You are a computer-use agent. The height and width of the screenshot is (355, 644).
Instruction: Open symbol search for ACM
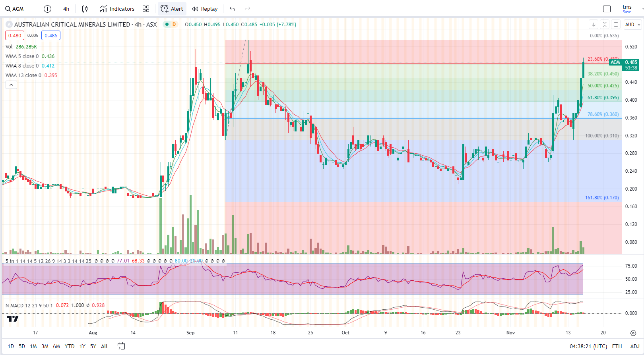pyautogui.click(x=14, y=9)
